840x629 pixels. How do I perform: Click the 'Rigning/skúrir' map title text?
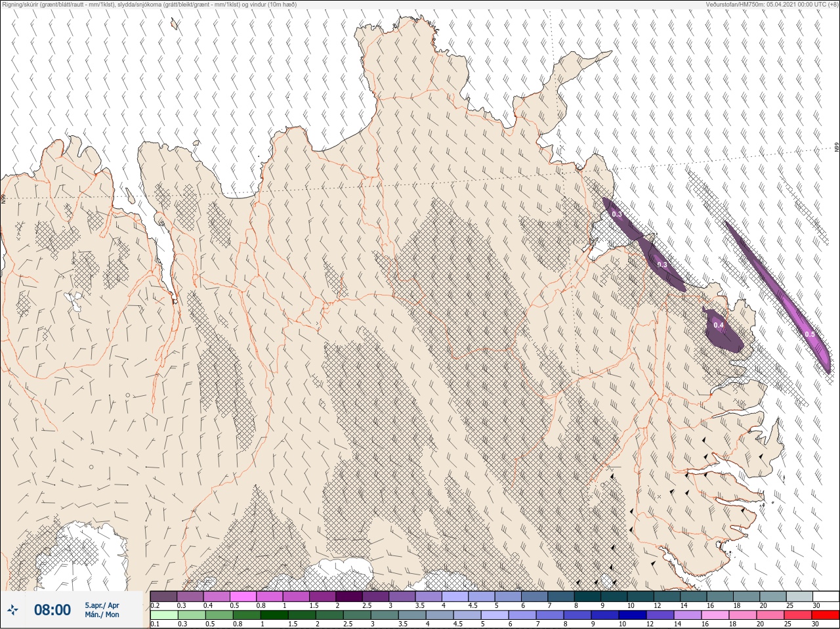tap(20, 4)
